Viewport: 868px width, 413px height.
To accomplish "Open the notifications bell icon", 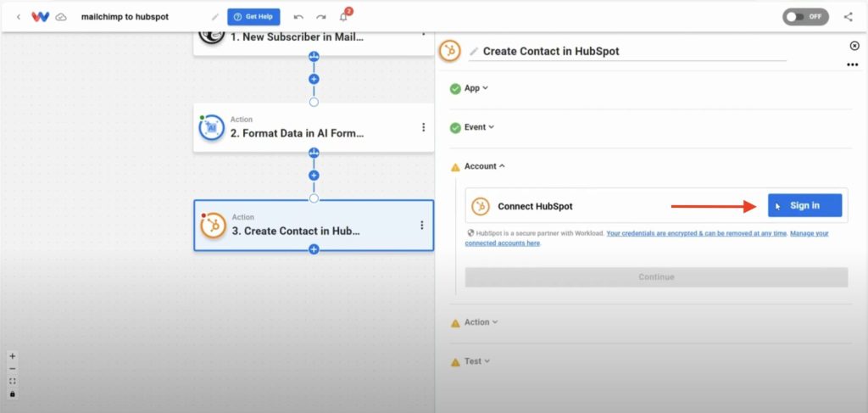I will [x=343, y=17].
